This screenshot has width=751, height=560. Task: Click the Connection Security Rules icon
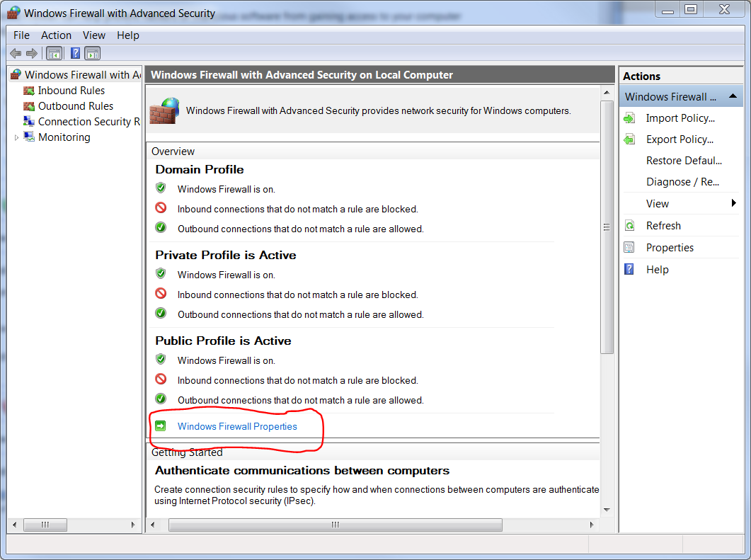pyautogui.click(x=29, y=121)
